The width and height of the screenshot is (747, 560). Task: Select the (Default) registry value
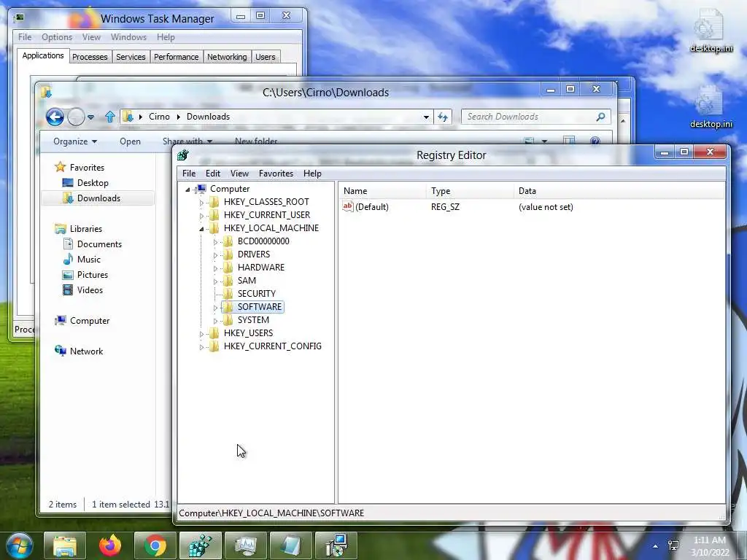(x=371, y=206)
